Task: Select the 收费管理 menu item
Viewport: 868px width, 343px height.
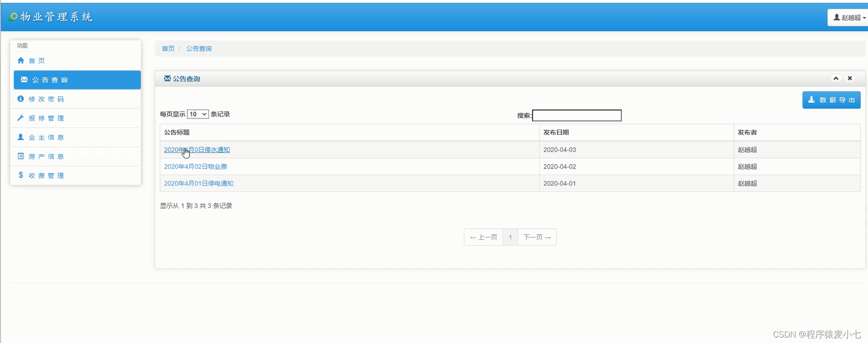Action: 75,175
